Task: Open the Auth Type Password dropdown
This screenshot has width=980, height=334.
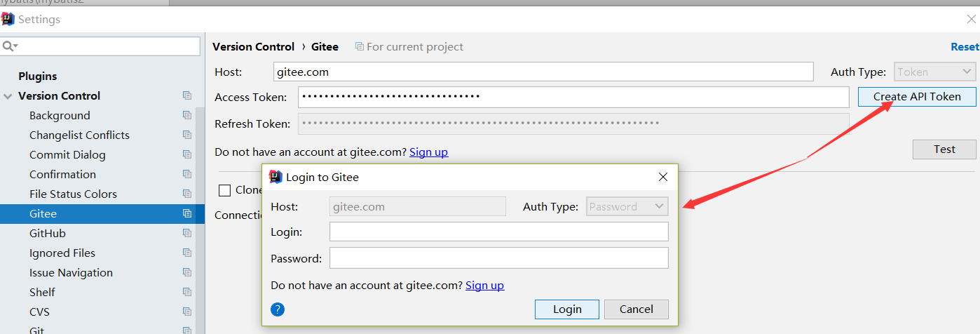Action: (627, 206)
